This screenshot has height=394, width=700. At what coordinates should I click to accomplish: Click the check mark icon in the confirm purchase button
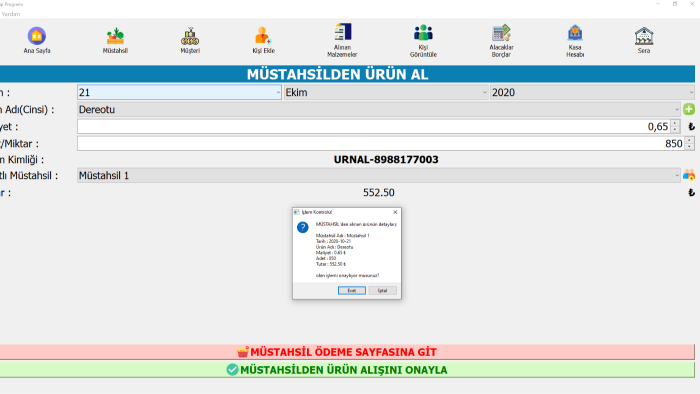point(232,369)
